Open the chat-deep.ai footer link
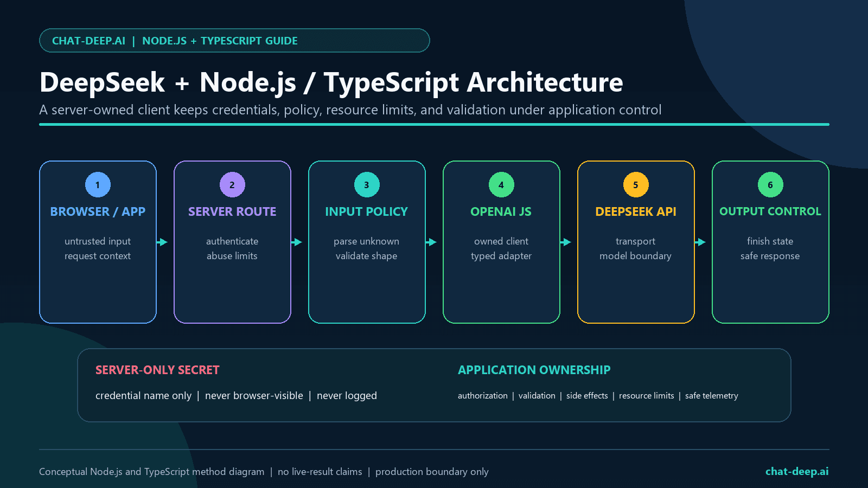The height and width of the screenshot is (488, 868). (x=797, y=472)
